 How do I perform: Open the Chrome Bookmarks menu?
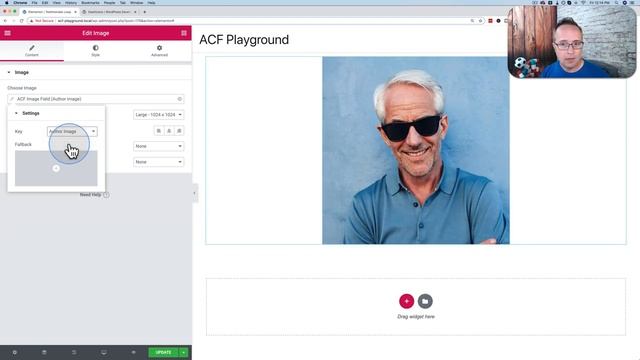click(x=90, y=2)
